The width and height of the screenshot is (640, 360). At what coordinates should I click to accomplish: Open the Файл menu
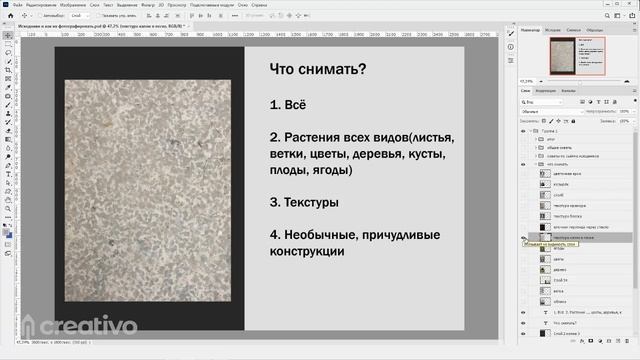(18, 5)
